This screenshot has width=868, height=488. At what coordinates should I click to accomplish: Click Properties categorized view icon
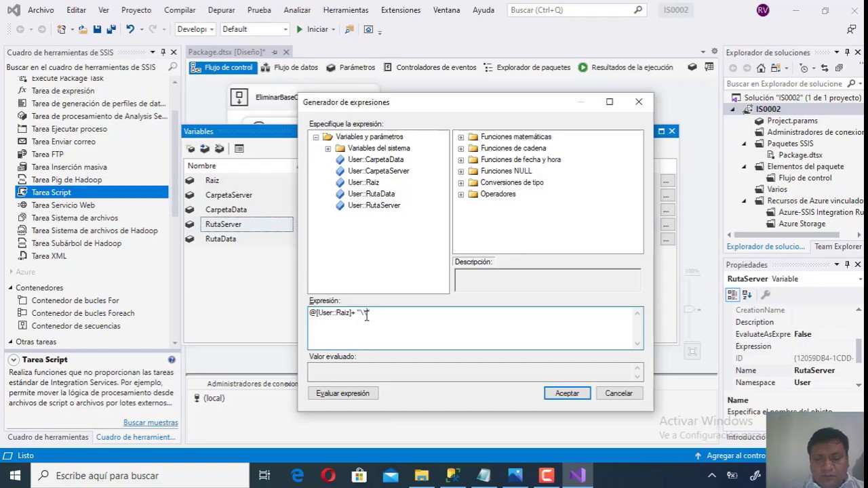coord(732,295)
